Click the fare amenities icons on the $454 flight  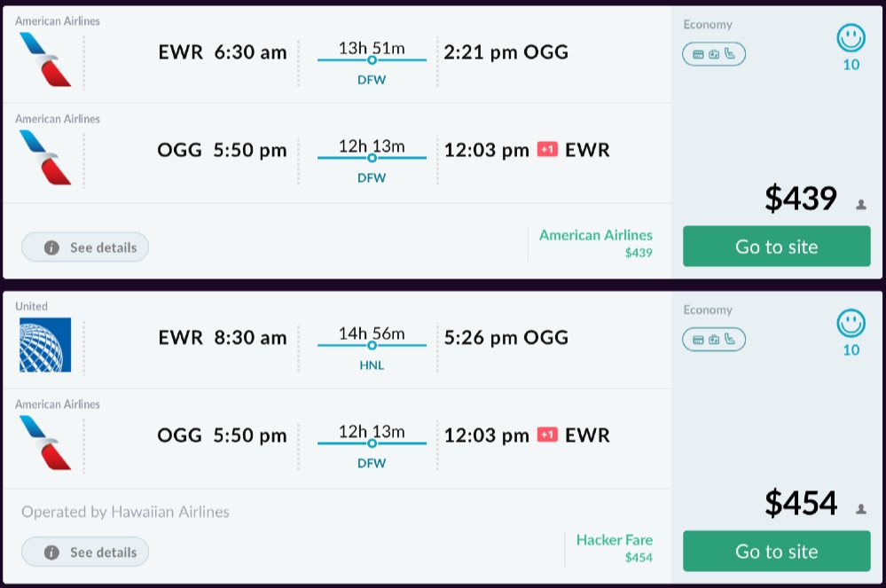[713, 340]
